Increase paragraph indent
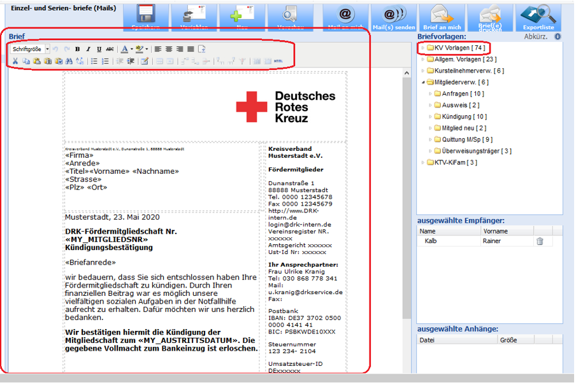 131,61
